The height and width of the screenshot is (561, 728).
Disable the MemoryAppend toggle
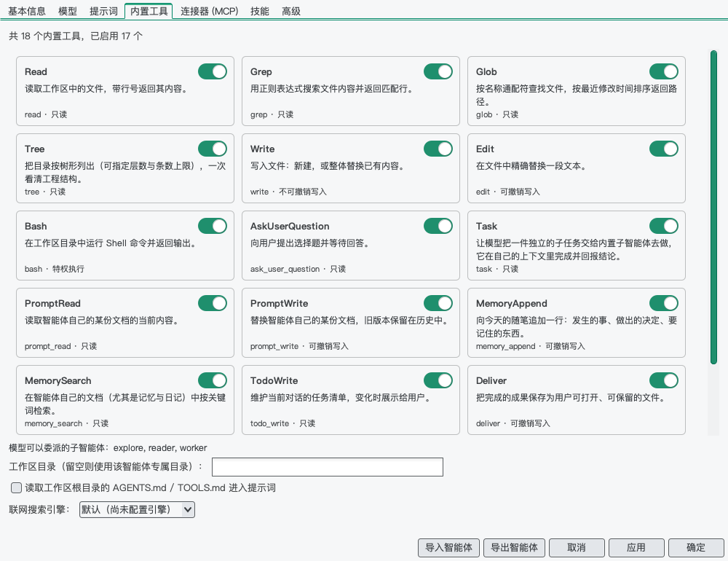(663, 303)
